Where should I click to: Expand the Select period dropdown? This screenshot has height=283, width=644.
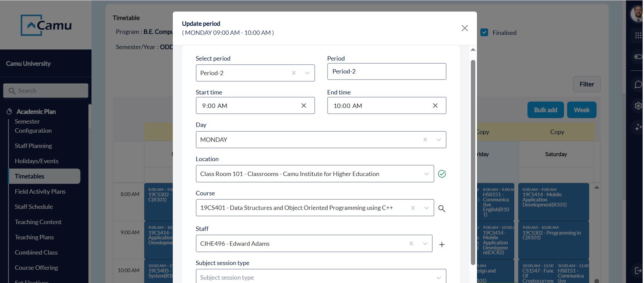click(307, 73)
